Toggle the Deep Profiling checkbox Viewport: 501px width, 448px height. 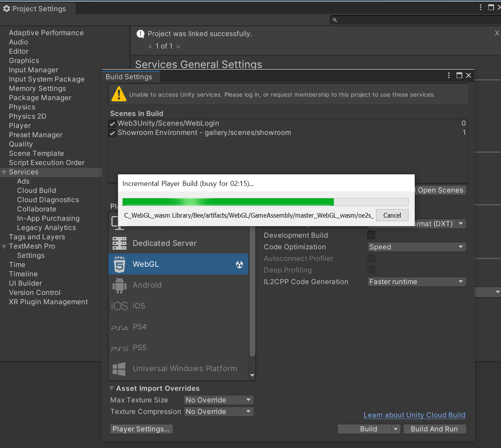pos(371,270)
